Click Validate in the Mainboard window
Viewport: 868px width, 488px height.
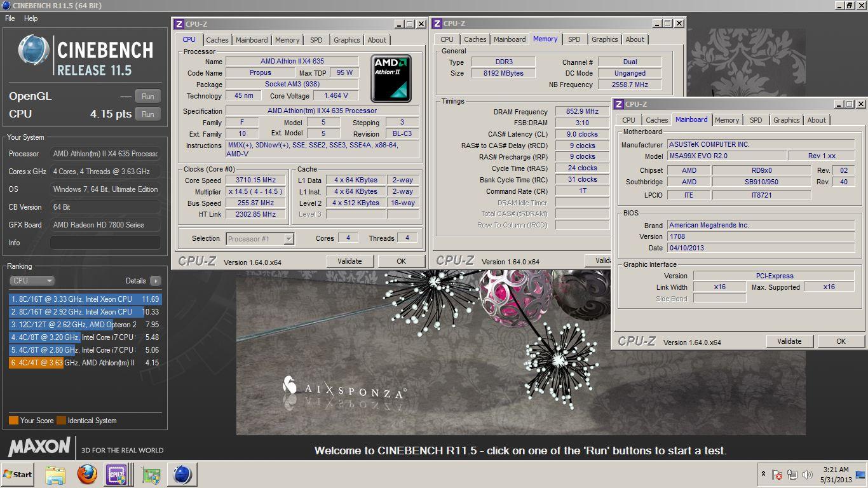pos(789,341)
